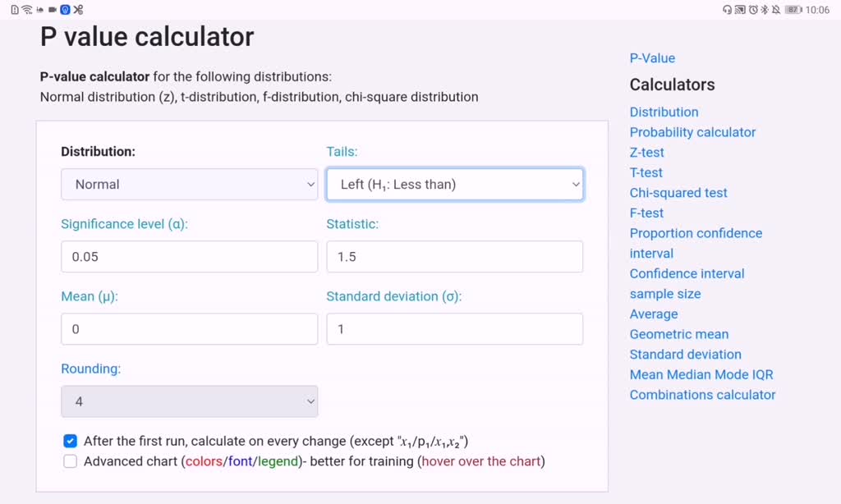
Task: Tap the blue app icon in status bar
Action: 65,8
